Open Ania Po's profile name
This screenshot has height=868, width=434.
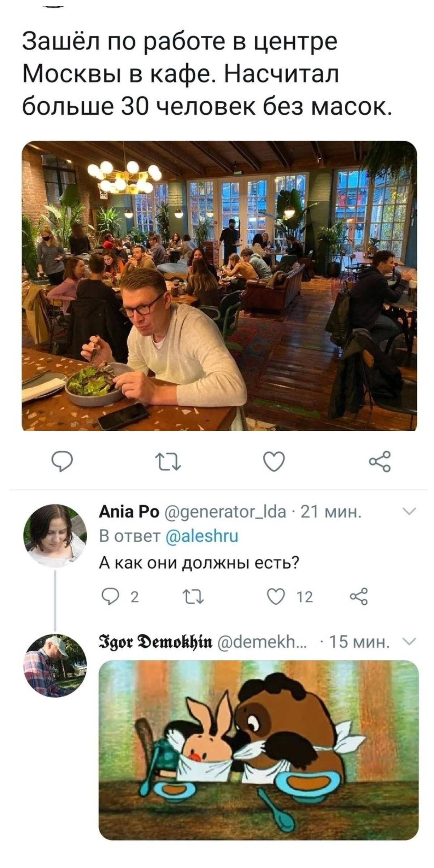click(x=129, y=512)
